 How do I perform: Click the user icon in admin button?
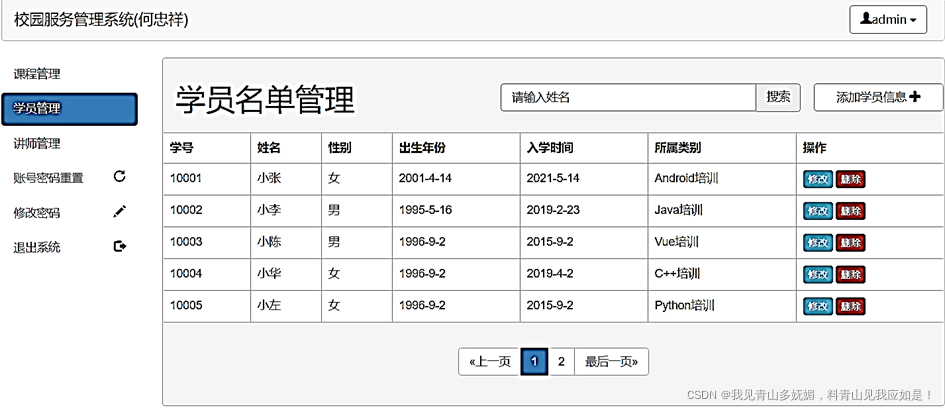[x=865, y=19]
